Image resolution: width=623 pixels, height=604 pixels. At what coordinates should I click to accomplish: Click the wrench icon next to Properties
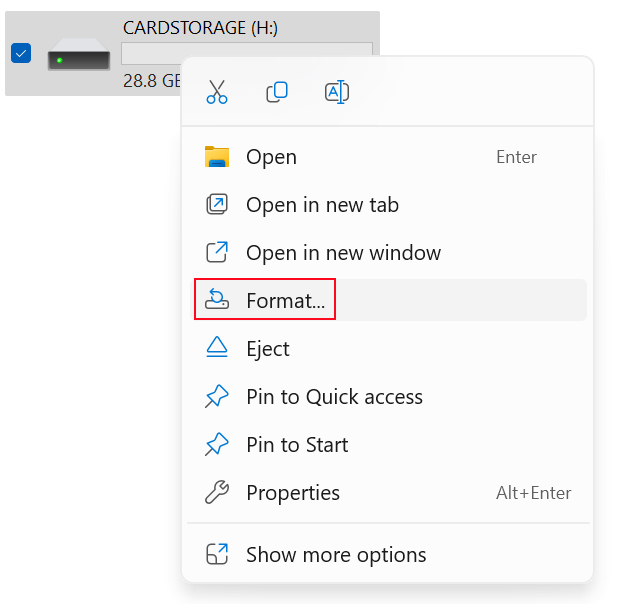click(217, 493)
